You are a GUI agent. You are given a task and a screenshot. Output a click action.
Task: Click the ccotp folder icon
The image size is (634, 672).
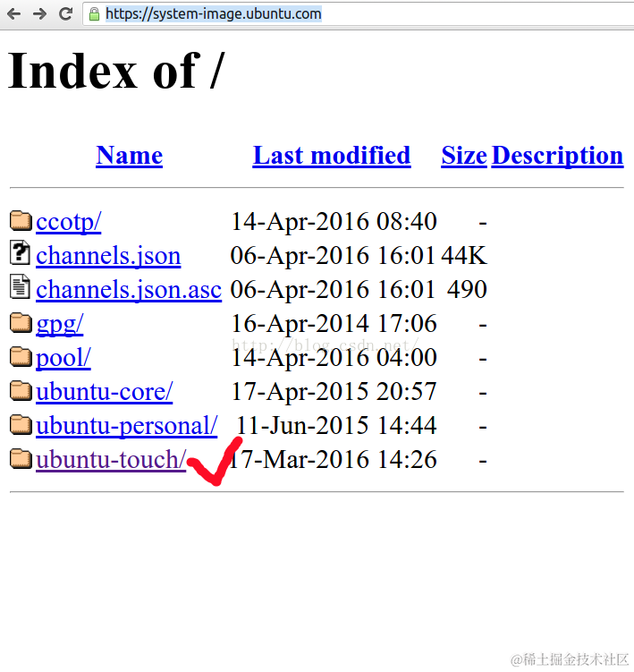coord(21,220)
